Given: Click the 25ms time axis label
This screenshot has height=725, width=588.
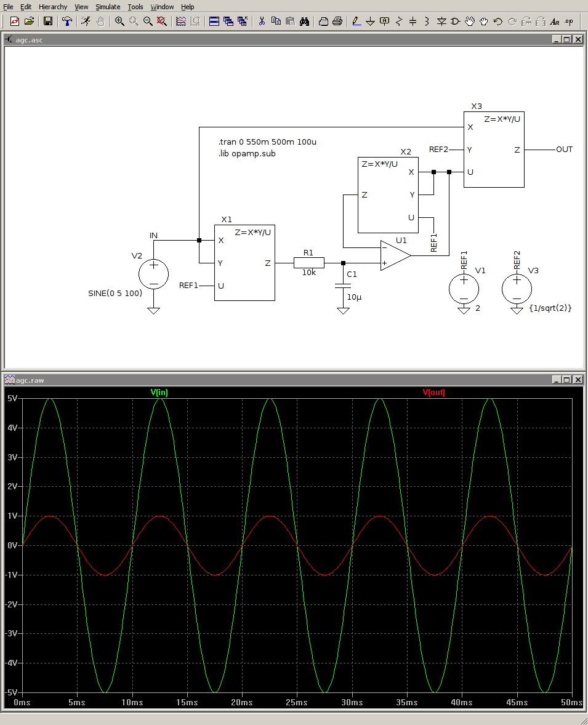Looking at the screenshot, I should click(x=297, y=702).
